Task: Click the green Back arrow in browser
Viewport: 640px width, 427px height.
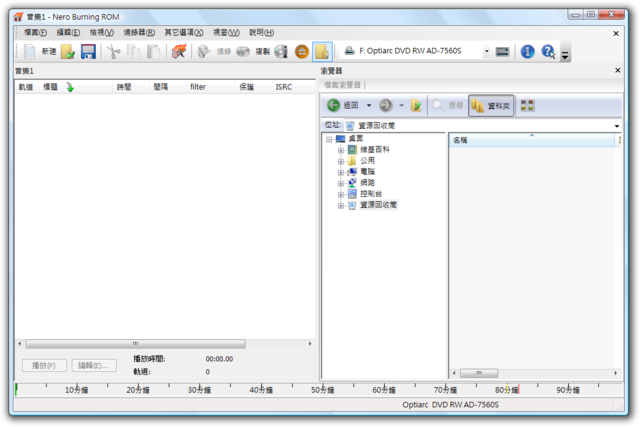Action: [x=333, y=105]
